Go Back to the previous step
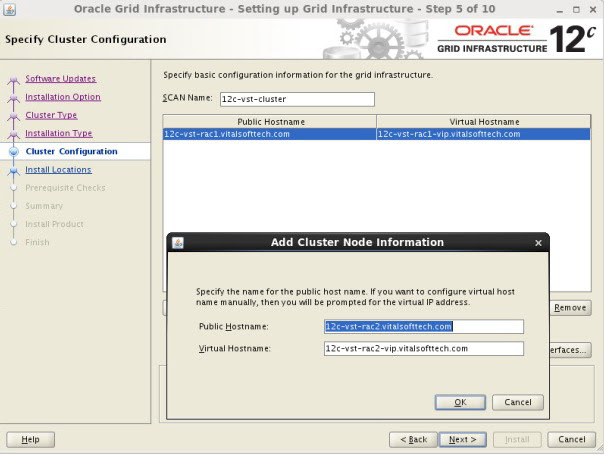The height and width of the screenshot is (455, 604). 413,440
